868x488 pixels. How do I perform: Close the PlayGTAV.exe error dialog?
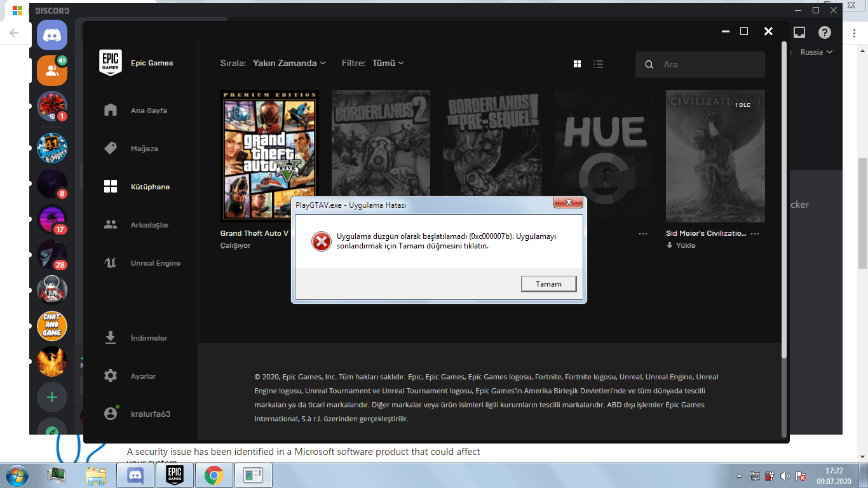pyautogui.click(x=568, y=203)
